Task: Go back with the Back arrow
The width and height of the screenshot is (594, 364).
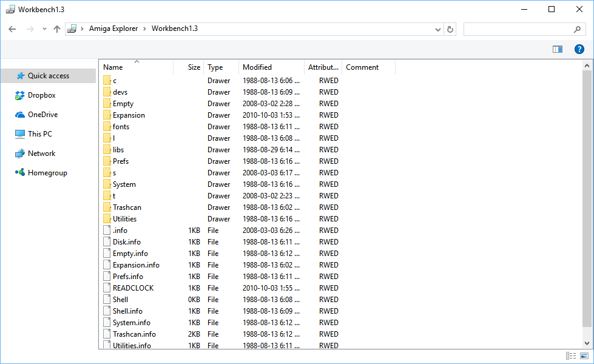Action: click(x=12, y=29)
